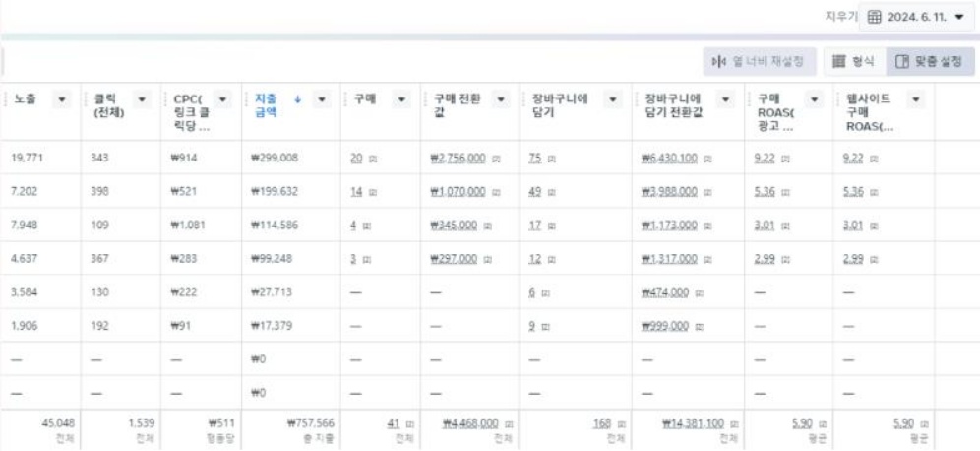Click add-to-cart count 49 link
The image size is (980, 451).
coord(534,192)
